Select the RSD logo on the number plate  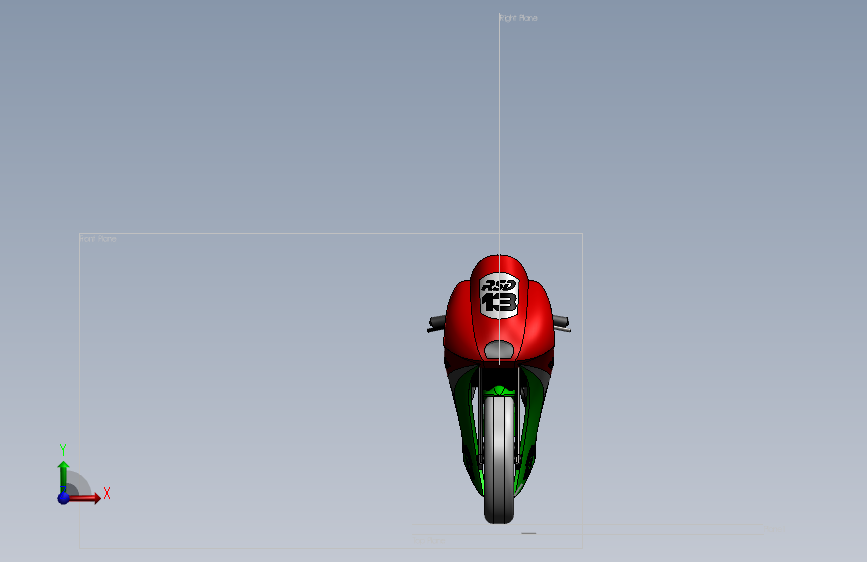pyautogui.click(x=499, y=285)
